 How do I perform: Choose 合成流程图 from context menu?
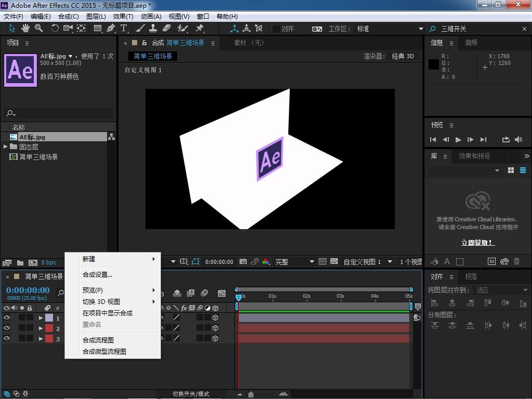[x=113, y=340]
